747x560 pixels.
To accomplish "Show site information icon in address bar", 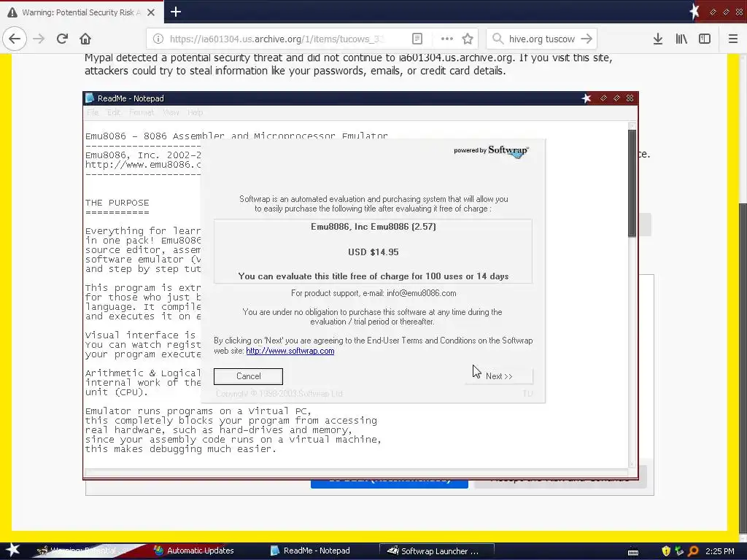I will [x=158, y=39].
